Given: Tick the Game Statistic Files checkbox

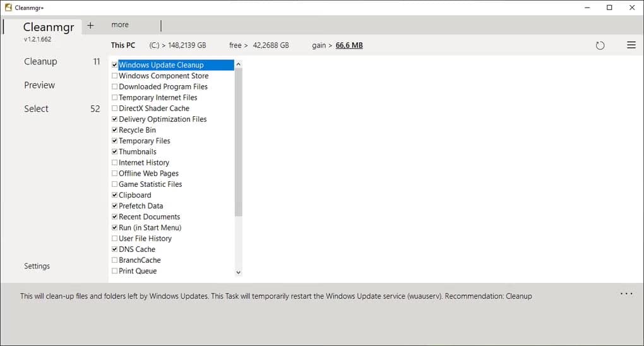Looking at the screenshot, I should point(114,184).
